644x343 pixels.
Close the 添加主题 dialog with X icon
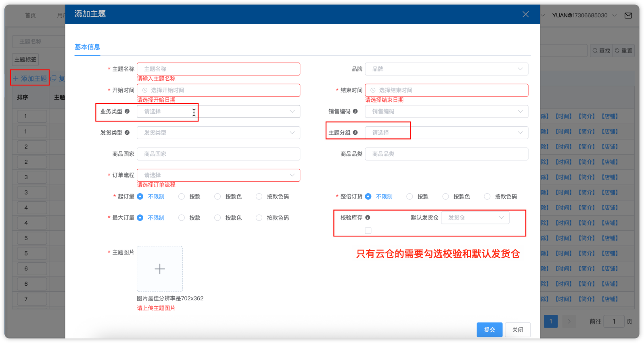click(x=525, y=14)
